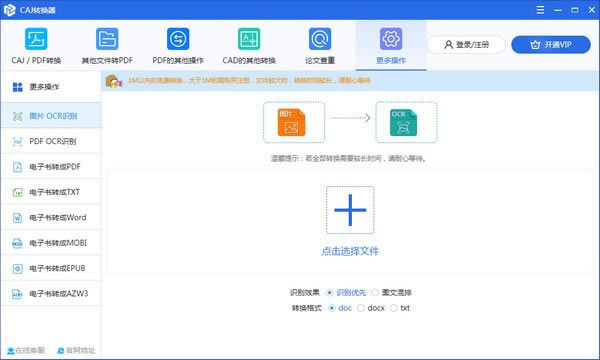Select the 识别优先 radio button
The image size is (600, 360).
(329, 293)
